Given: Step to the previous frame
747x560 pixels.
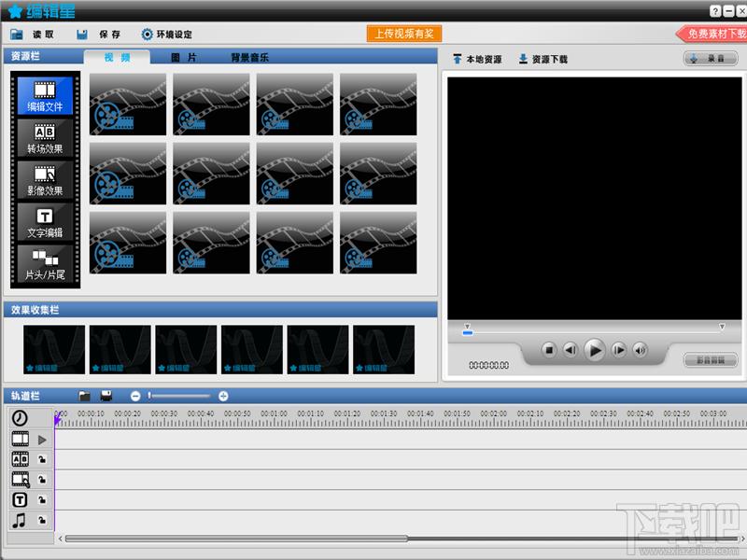Looking at the screenshot, I should (x=571, y=351).
